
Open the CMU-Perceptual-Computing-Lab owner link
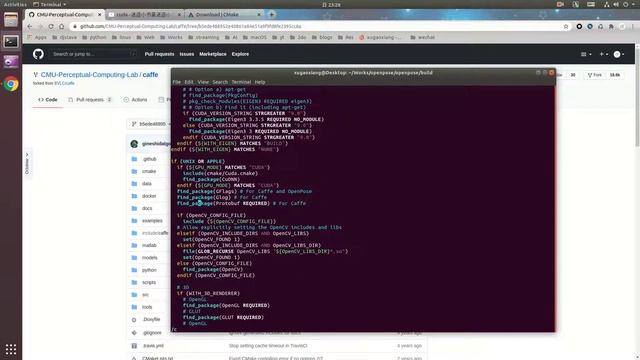(89, 75)
